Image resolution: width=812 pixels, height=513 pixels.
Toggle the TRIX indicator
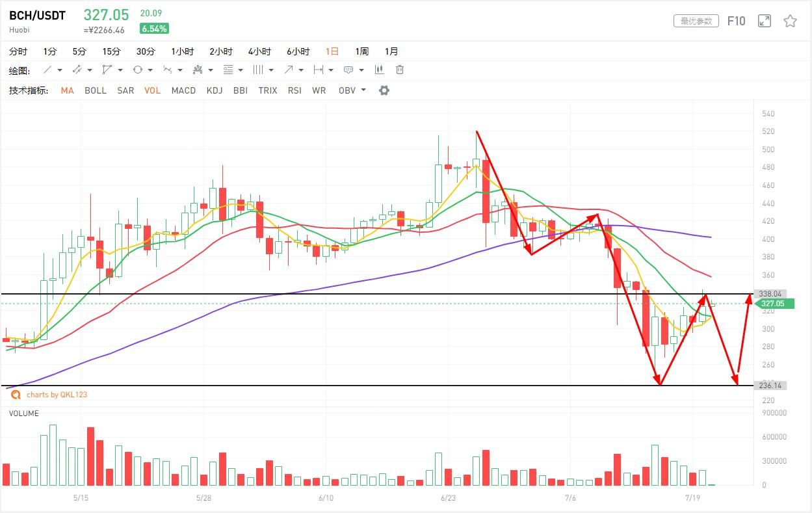[x=268, y=90]
